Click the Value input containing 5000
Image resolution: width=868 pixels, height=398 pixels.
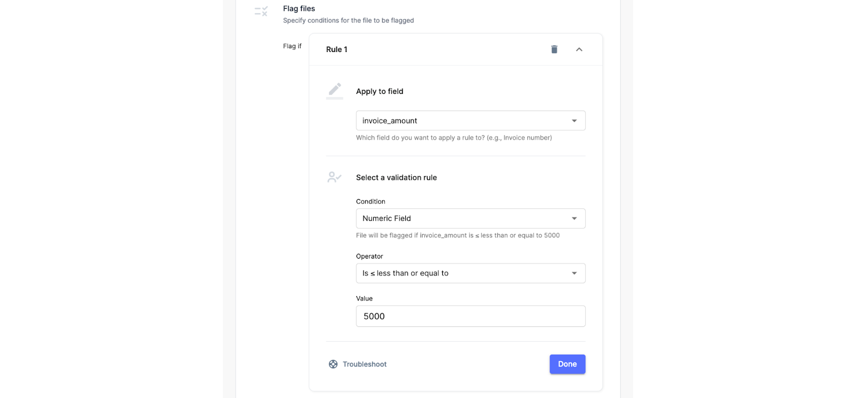[470, 316]
